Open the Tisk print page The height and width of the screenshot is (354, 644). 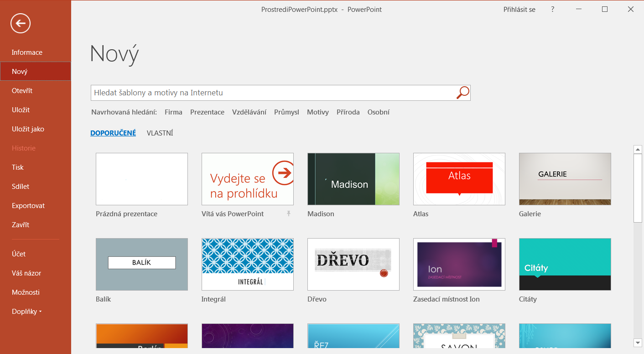pyautogui.click(x=36, y=167)
